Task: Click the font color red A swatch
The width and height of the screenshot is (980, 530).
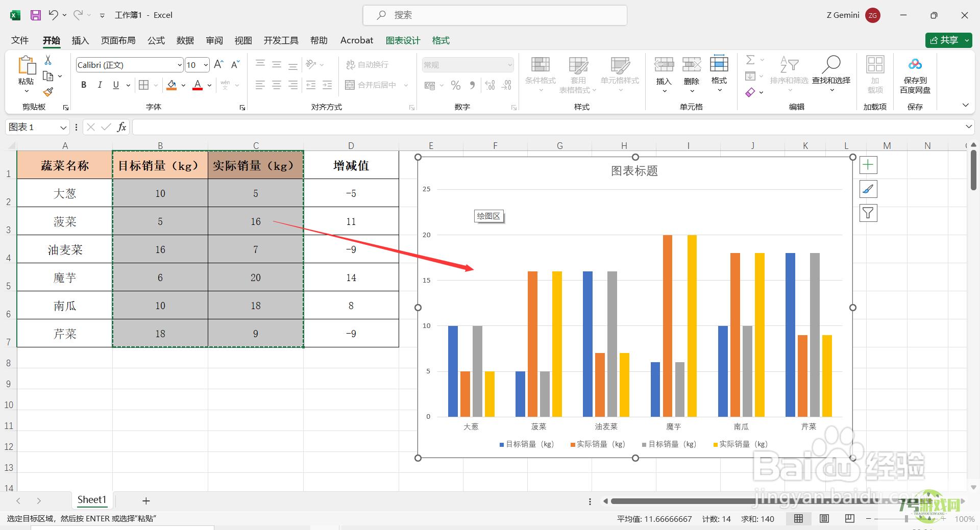Action: 198,85
